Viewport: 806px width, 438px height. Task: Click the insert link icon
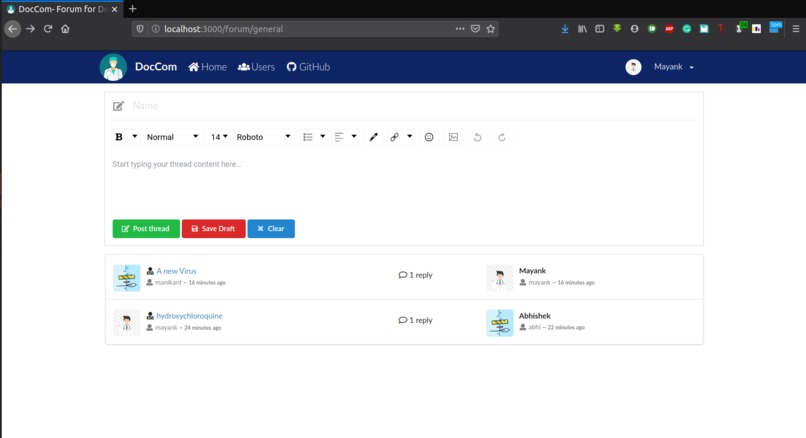pos(394,137)
